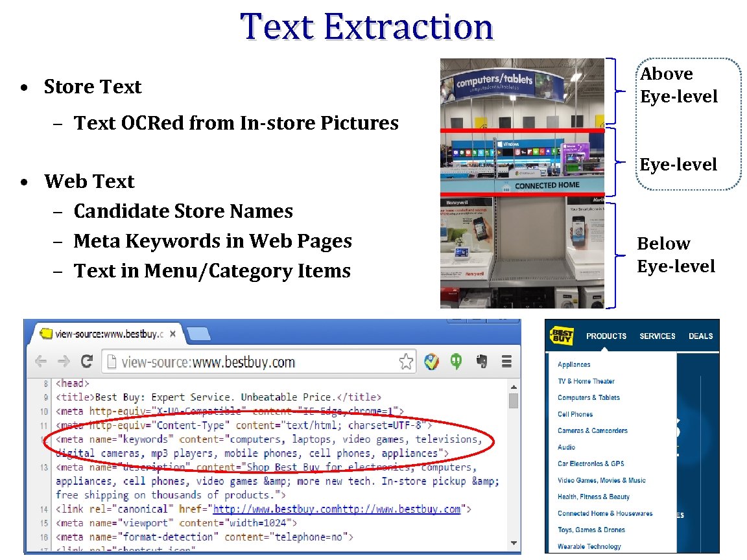The image size is (747, 560).
Task: Open the DEALS menu
Action: [700, 336]
